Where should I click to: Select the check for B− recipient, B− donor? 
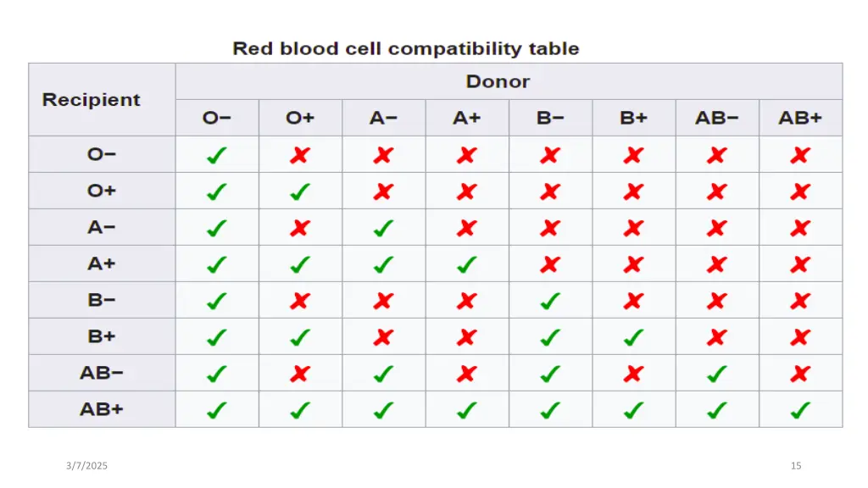click(549, 301)
